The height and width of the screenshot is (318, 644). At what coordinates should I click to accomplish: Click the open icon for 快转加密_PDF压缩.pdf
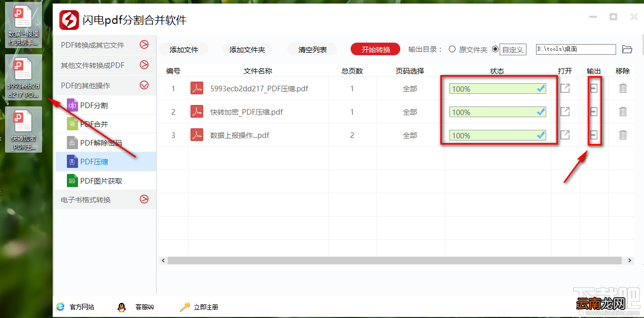coord(565,112)
